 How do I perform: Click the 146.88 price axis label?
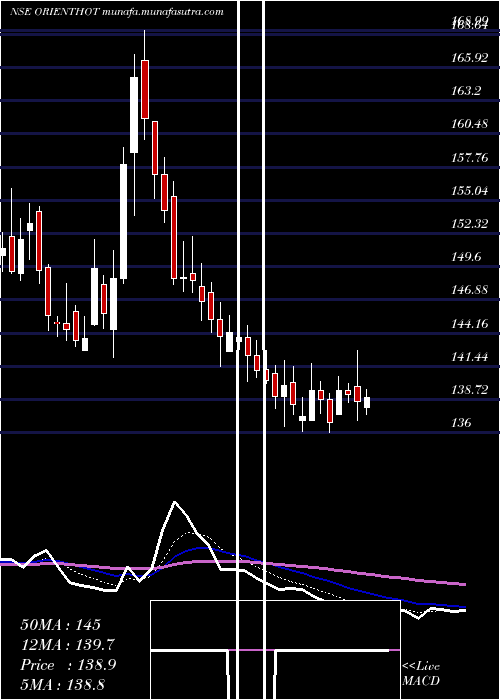pos(470,290)
